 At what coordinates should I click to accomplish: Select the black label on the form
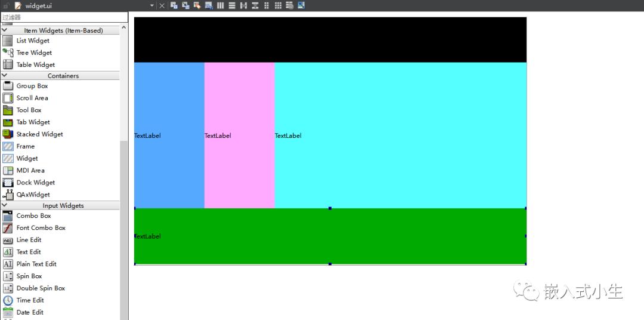pyautogui.click(x=330, y=40)
